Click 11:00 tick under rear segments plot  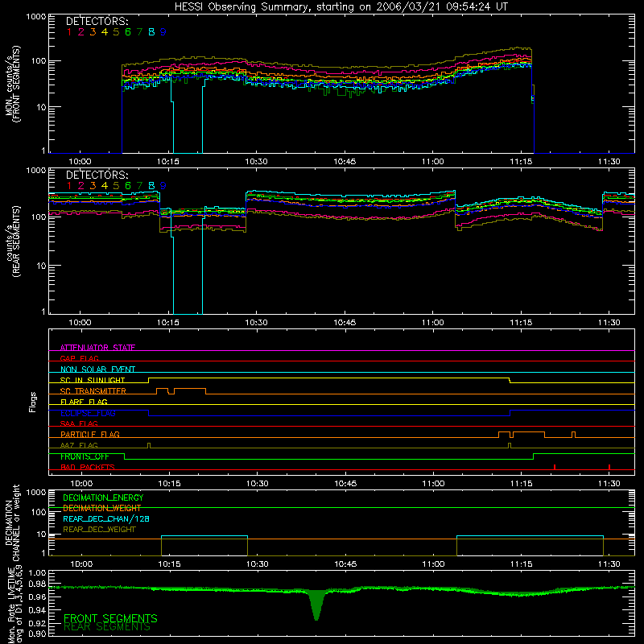[433, 323]
